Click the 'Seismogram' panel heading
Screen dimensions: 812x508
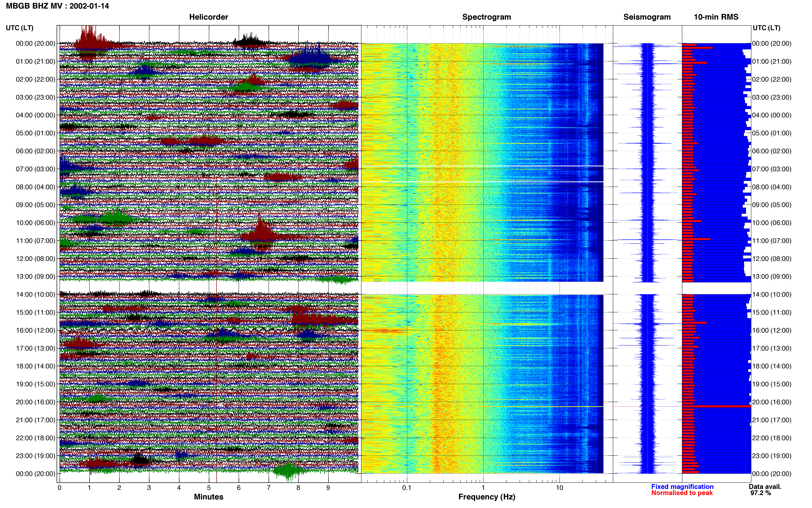coord(647,17)
